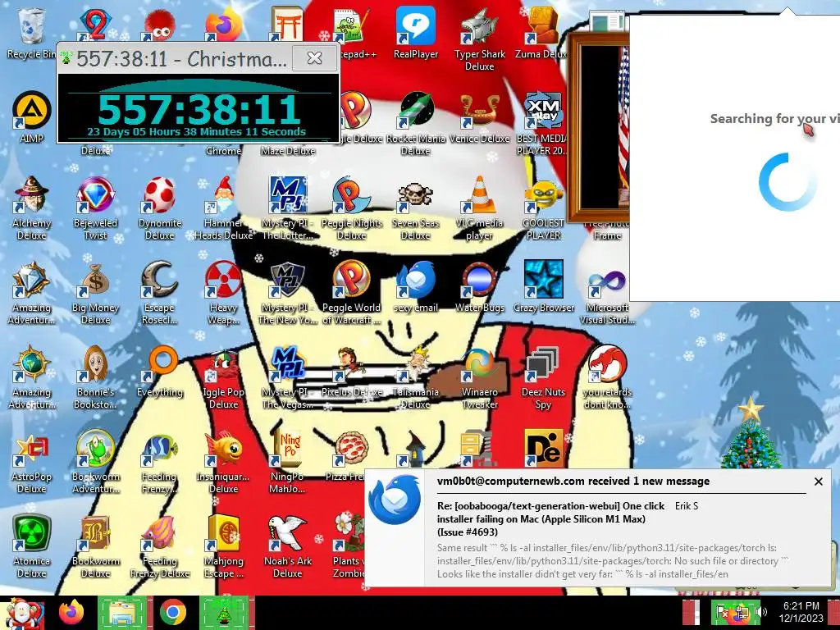This screenshot has height=630, width=840.
Task: Click the 557:38:11 countdown display
Action: tap(199, 109)
